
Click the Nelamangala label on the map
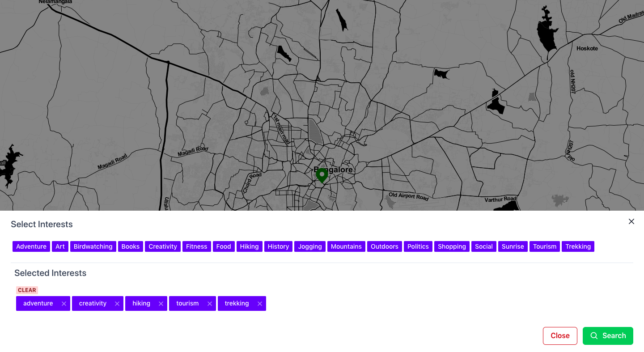click(x=55, y=2)
